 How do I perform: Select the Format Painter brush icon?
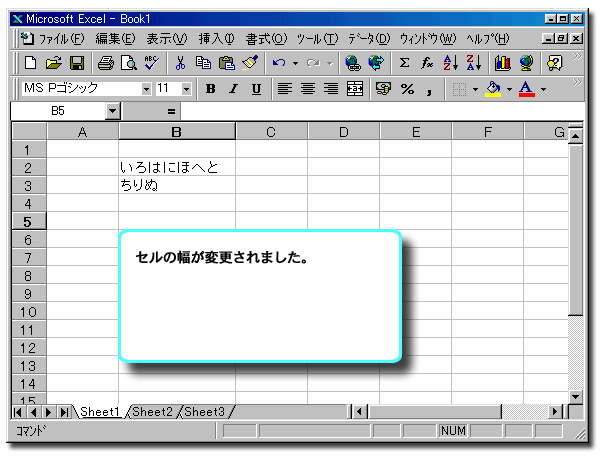[250, 63]
